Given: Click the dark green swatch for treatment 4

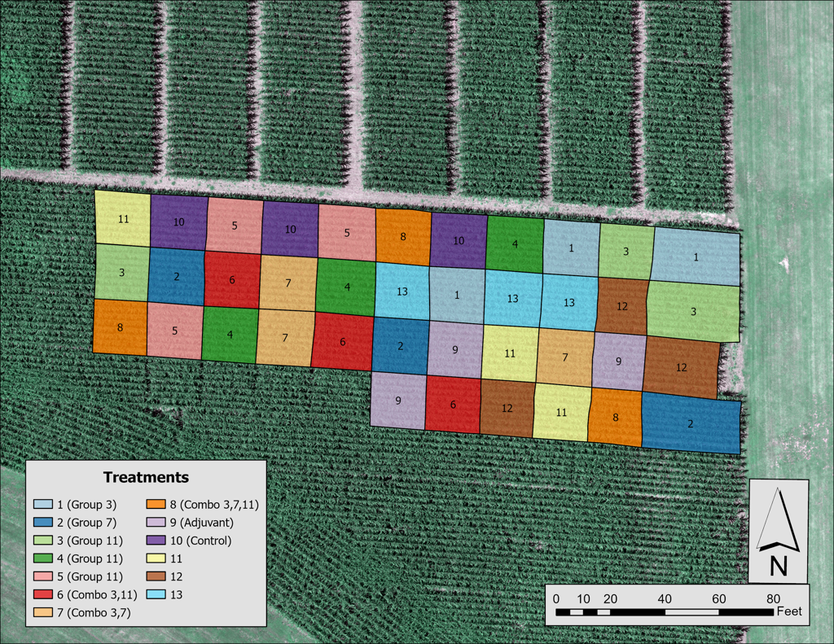Looking at the screenshot, I should [x=43, y=559].
